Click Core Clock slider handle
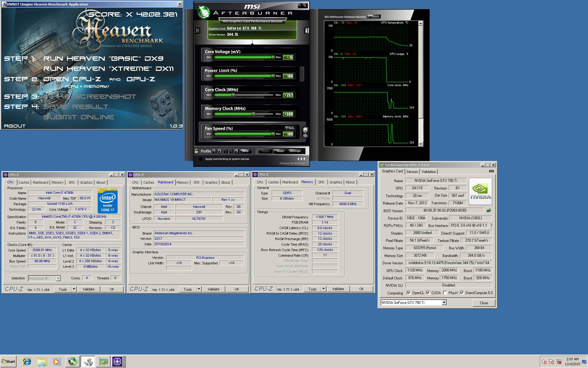 (x=233, y=95)
